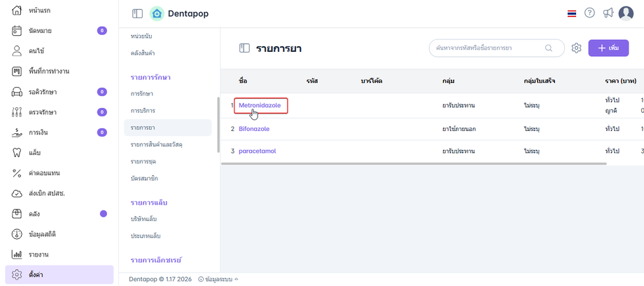This screenshot has width=644, height=286.
Task: Click the Thai flag language icon
Action: click(x=572, y=13)
